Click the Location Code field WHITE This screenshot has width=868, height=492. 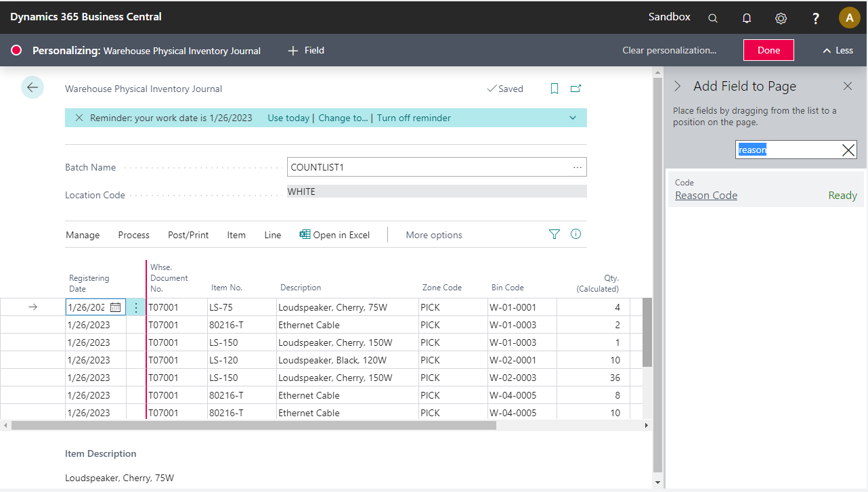(437, 192)
